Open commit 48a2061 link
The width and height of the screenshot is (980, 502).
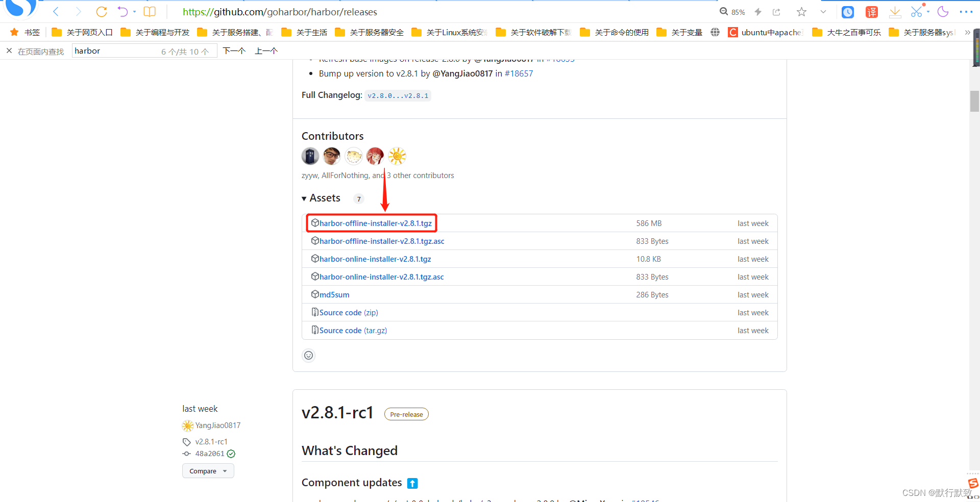tap(210, 454)
